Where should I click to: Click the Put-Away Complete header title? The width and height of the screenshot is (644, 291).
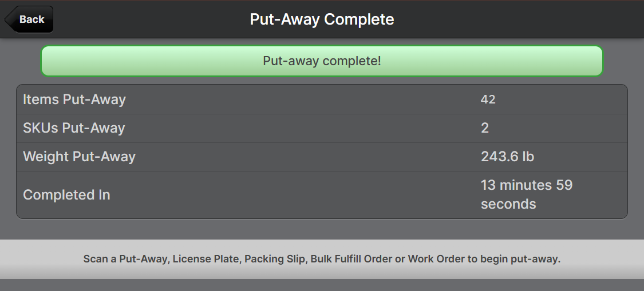(322, 19)
